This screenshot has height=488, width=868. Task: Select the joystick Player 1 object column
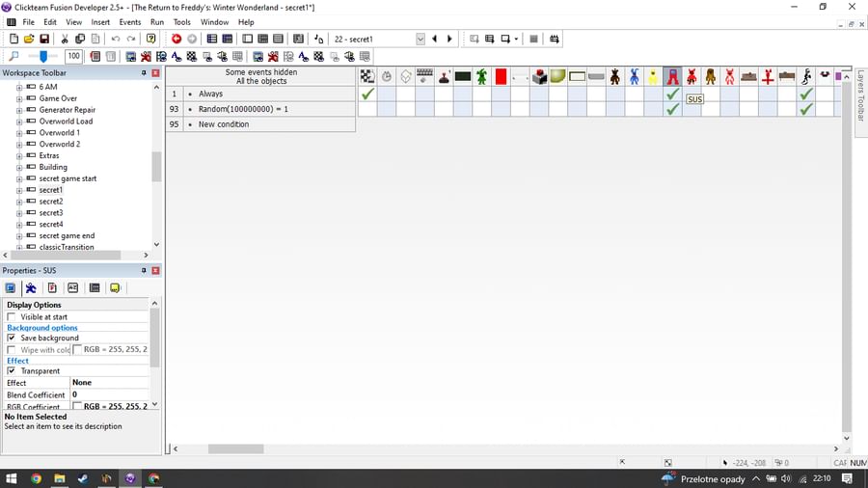(444, 76)
